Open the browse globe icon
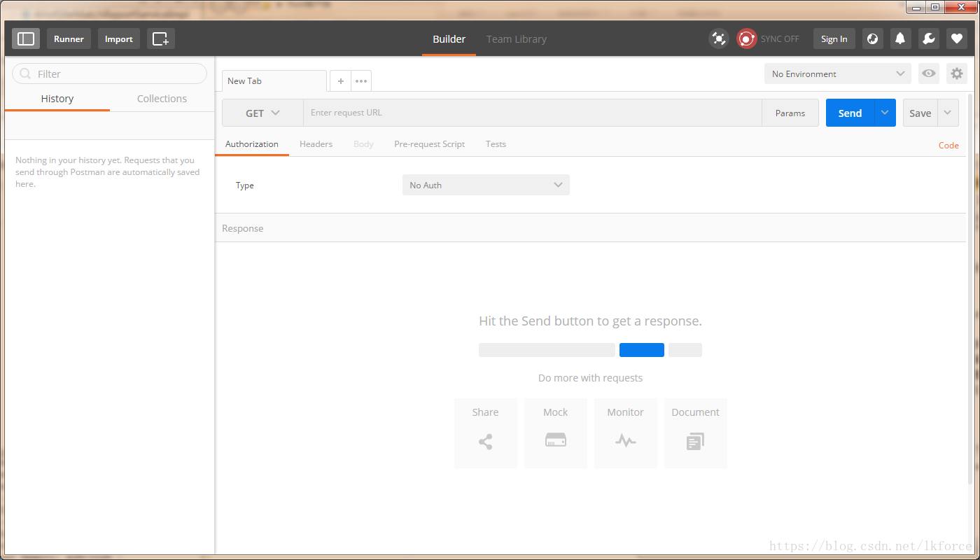Viewport: 980px width, 560px height. pos(872,38)
